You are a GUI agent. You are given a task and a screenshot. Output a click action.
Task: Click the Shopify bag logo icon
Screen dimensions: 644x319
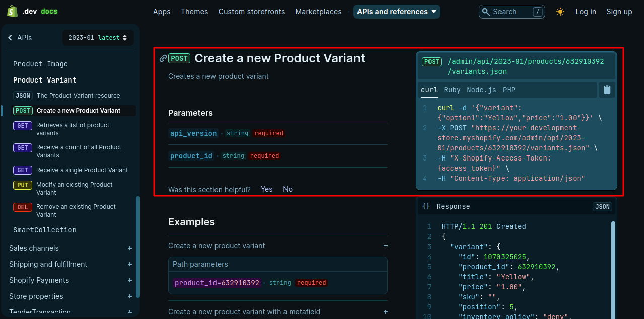pyautogui.click(x=13, y=11)
